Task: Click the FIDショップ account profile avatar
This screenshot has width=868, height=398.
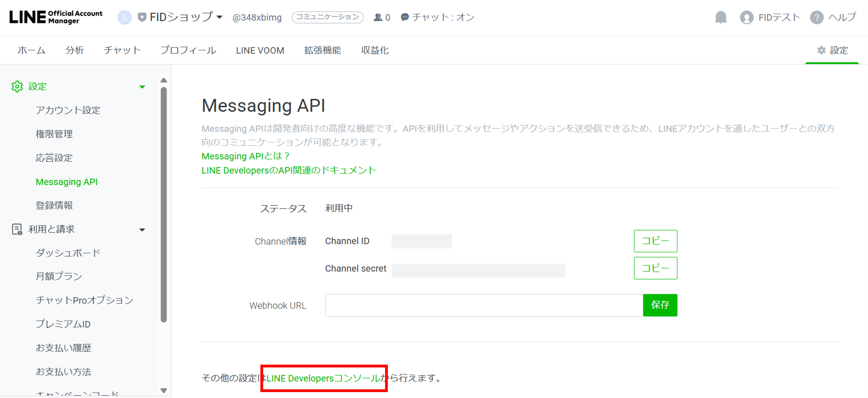Action: [124, 17]
